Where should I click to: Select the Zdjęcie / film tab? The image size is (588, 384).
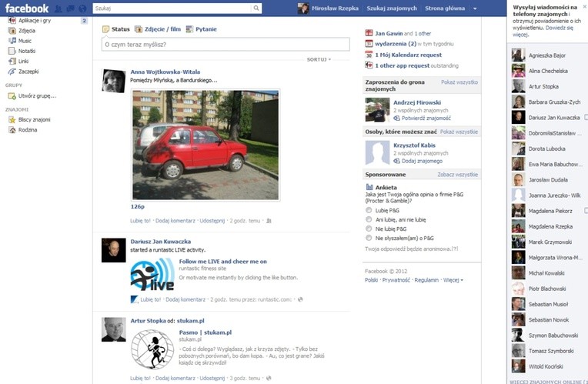[x=158, y=29]
